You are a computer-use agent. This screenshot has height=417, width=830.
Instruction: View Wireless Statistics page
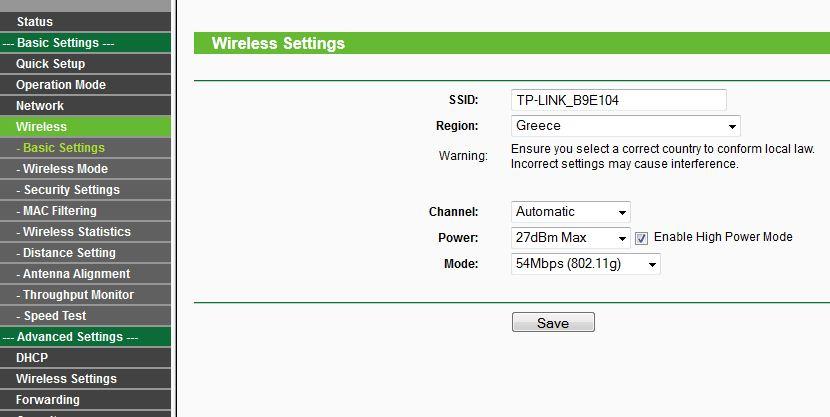click(x=85, y=232)
